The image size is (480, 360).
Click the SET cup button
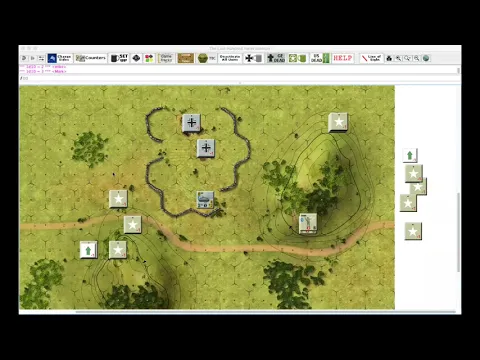pos(119,58)
